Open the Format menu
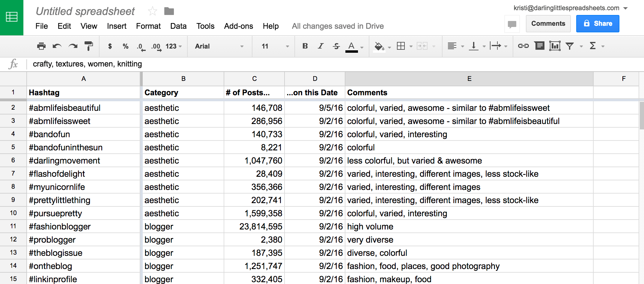The image size is (644, 284). [x=148, y=26]
